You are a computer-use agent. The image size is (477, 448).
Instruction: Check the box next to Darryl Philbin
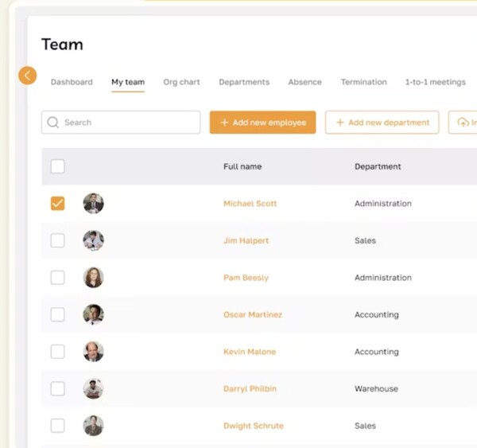point(57,388)
